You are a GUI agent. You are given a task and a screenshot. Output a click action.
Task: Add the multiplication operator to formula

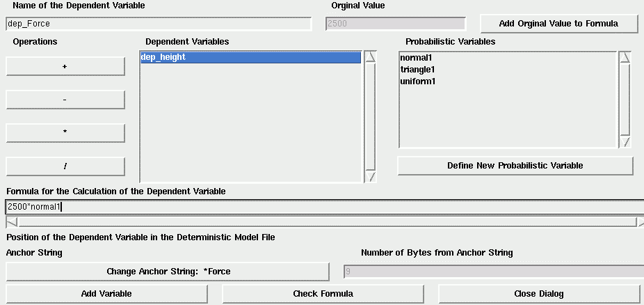pyautogui.click(x=65, y=133)
